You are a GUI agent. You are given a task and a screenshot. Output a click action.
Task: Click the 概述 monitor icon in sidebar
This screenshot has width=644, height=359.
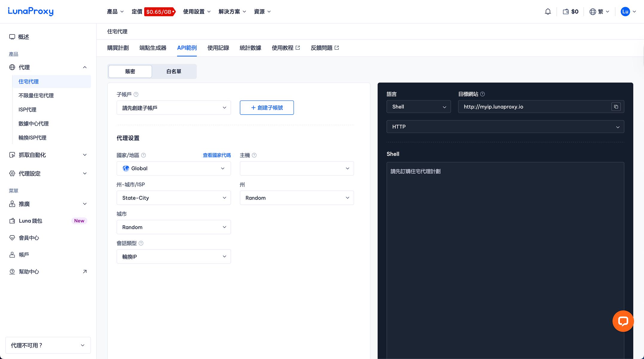click(x=12, y=37)
